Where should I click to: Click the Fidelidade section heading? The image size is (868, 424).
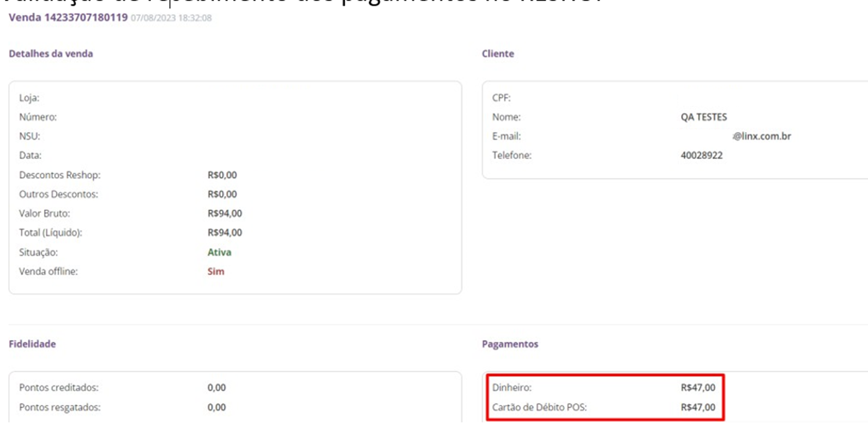[x=32, y=344]
